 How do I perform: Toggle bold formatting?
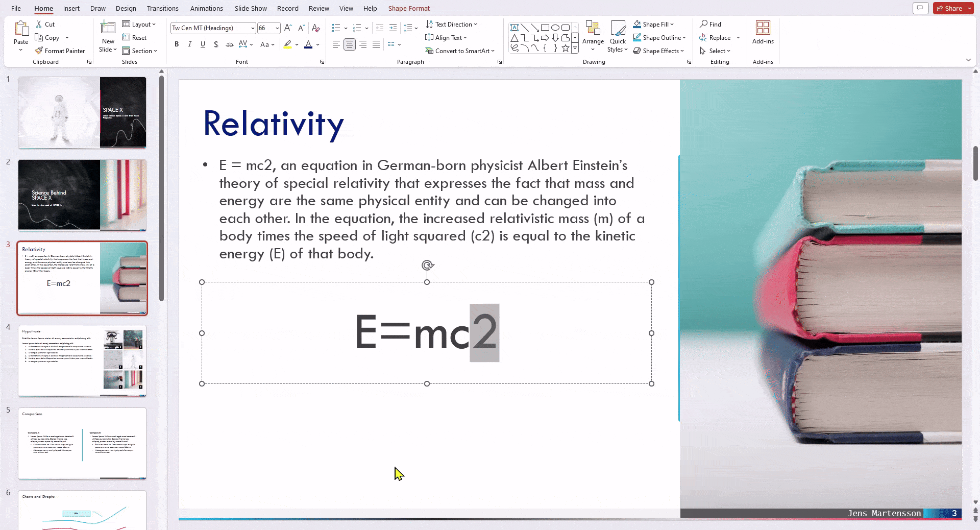[177, 44]
